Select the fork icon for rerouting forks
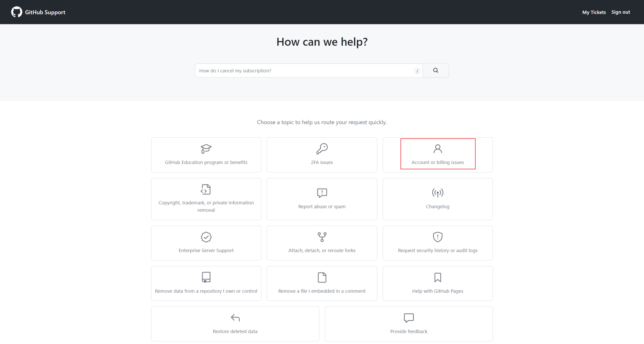This screenshot has height=344, width=644. pyautogui.click(x=322, y=237)
